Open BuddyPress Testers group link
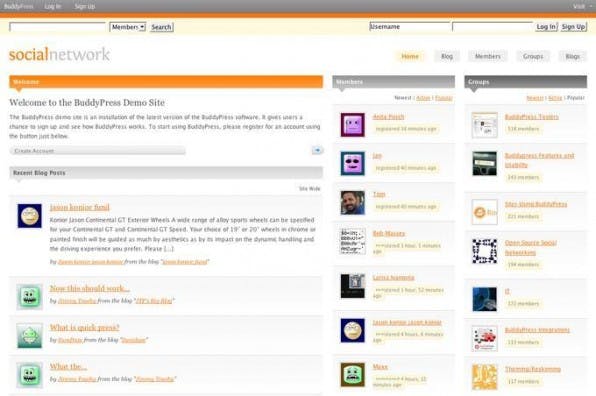This screenshot has width=596, height=396. coord(532,117)
